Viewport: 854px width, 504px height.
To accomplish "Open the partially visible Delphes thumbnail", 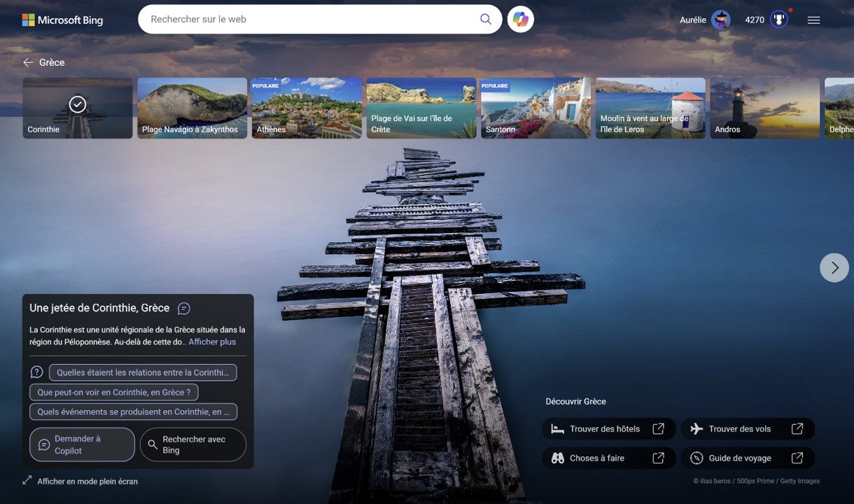I will [839, 108].
